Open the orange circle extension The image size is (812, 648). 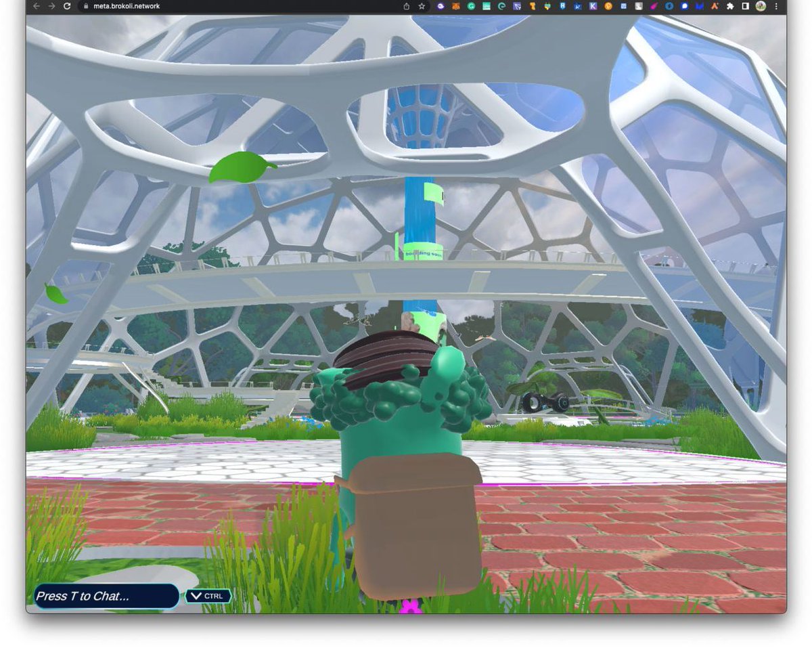(608, 6)
